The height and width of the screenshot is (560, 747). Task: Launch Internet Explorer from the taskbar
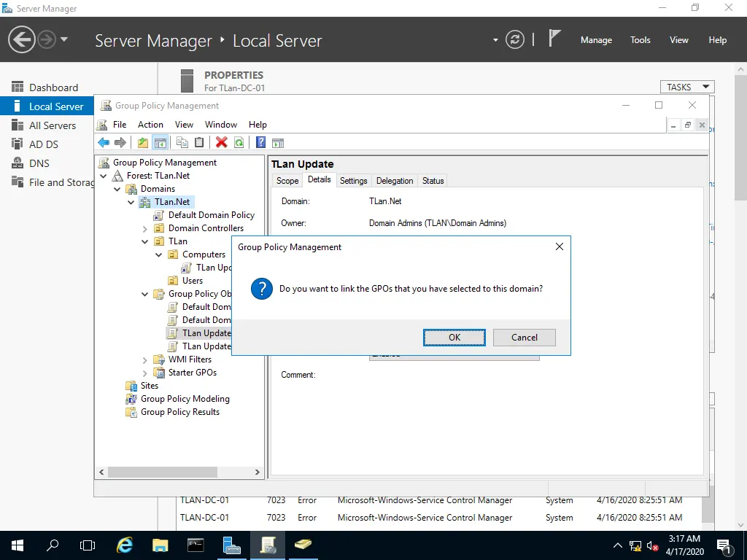(x=124, y=545)
